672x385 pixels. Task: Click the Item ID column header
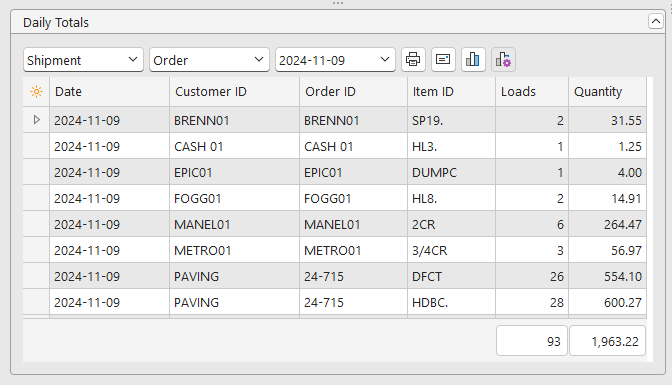451,91
